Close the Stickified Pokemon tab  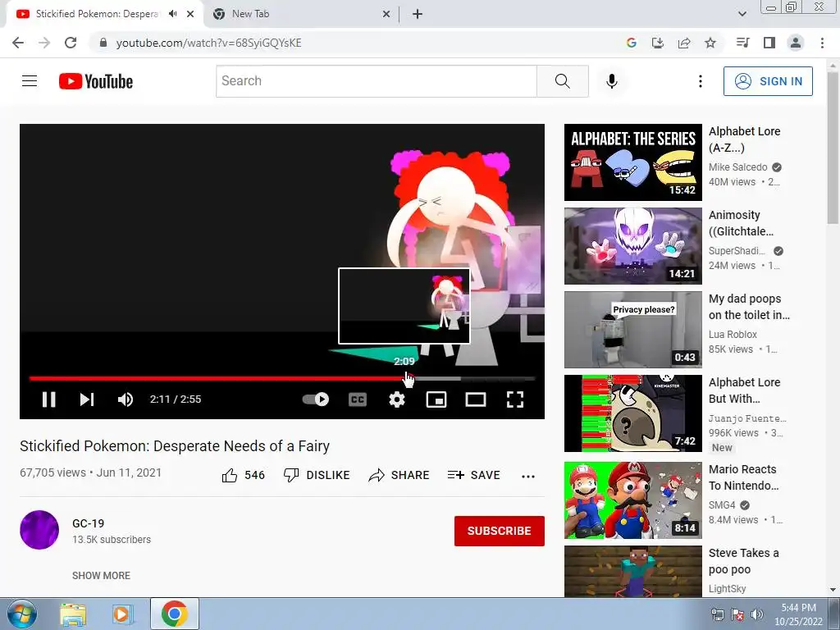[x=190, y=14]
